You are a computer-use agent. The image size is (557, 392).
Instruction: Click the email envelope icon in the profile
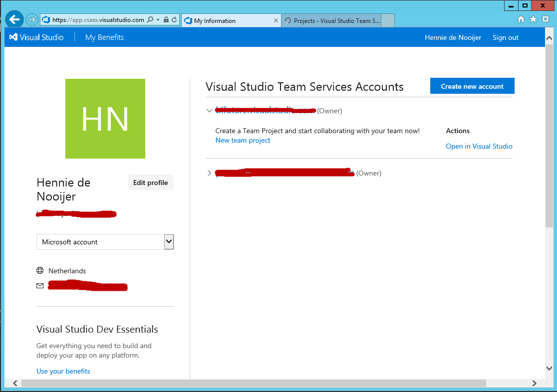click(40, 286)
